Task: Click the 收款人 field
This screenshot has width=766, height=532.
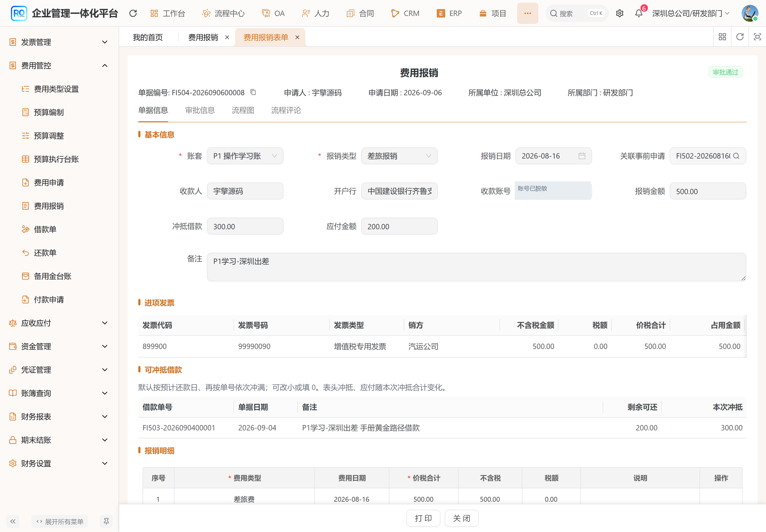Action: pos(245,191)
